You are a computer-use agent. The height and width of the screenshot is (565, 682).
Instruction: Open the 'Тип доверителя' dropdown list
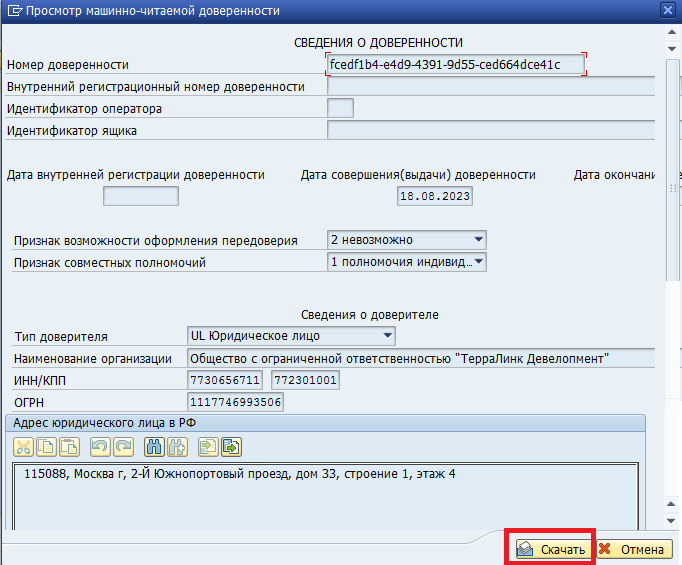tap(387, 335)
